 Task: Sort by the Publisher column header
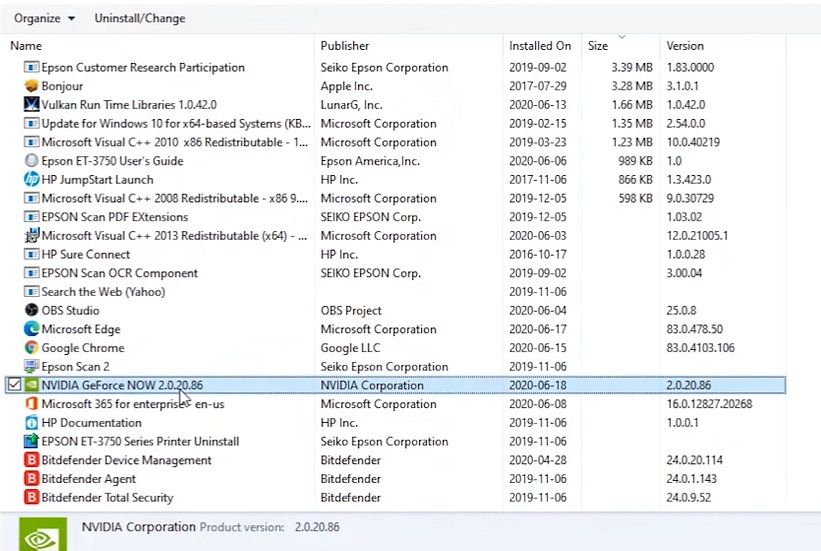(345, 46)
